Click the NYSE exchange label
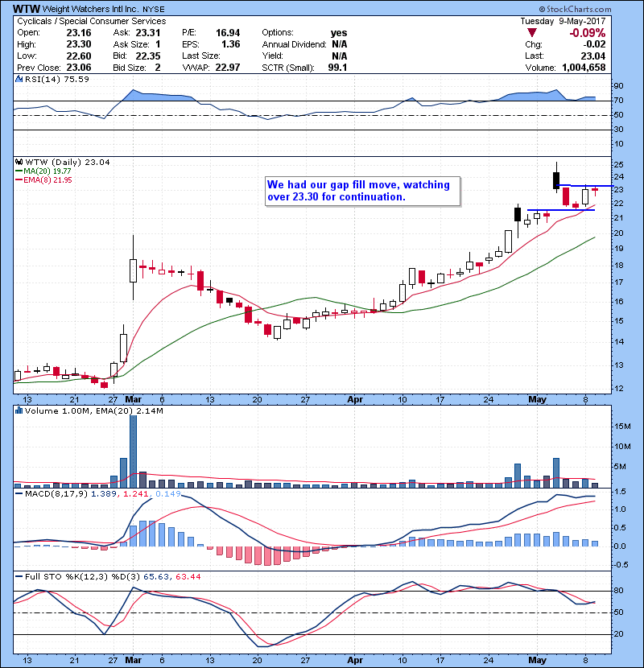The image size is (644, 668). 154,10
